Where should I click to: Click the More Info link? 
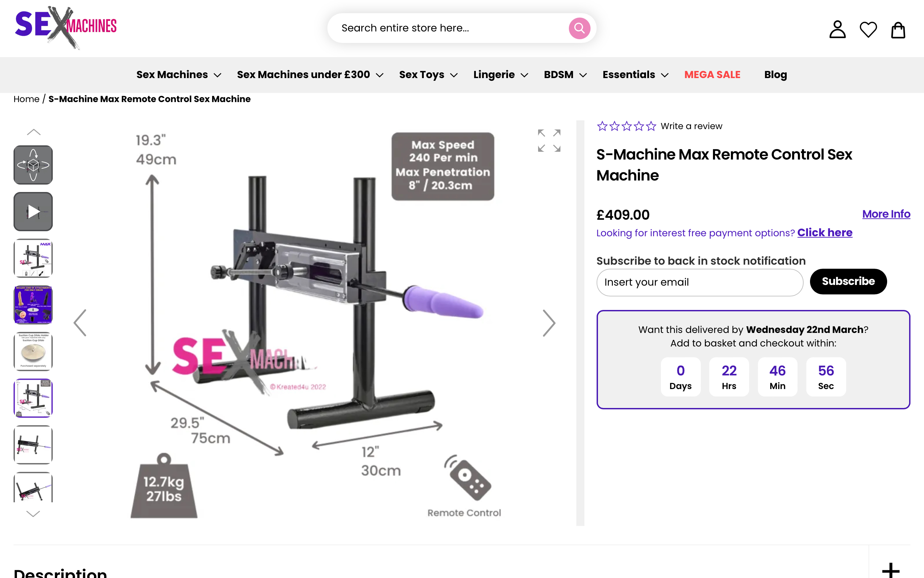(886, 214)
